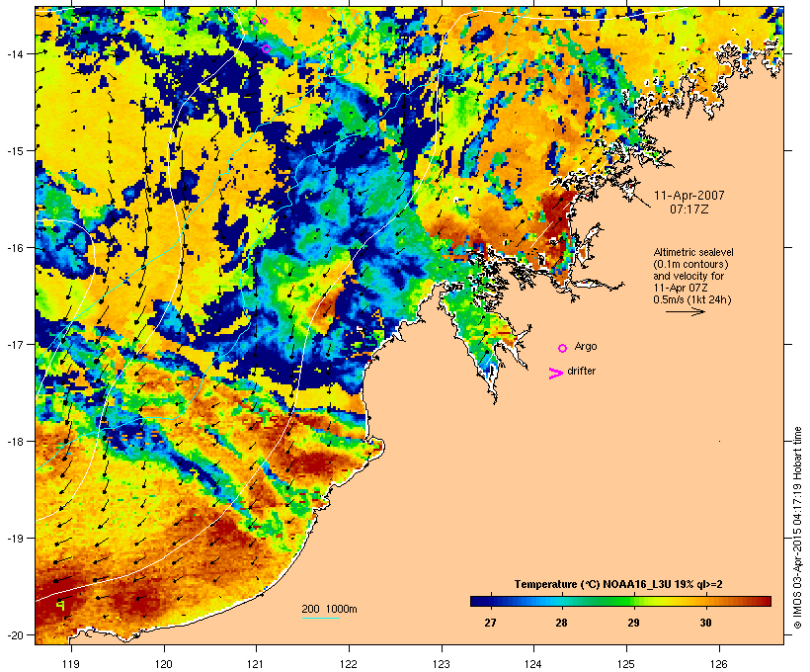Click the 'and velocity for' caption line
Image resolution: width=810 pixels, height=672 pixels.
(x=688, y=276)
